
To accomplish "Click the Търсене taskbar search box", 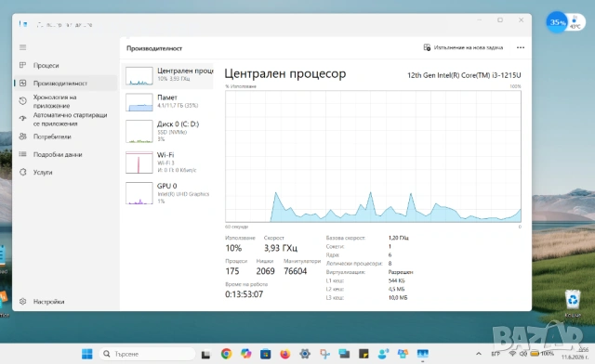I will (x=147, y=354).
